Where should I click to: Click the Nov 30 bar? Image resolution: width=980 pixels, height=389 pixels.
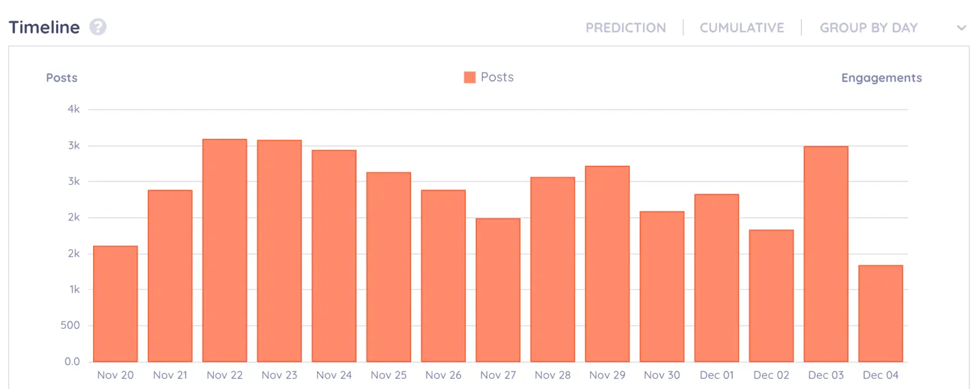662,287
